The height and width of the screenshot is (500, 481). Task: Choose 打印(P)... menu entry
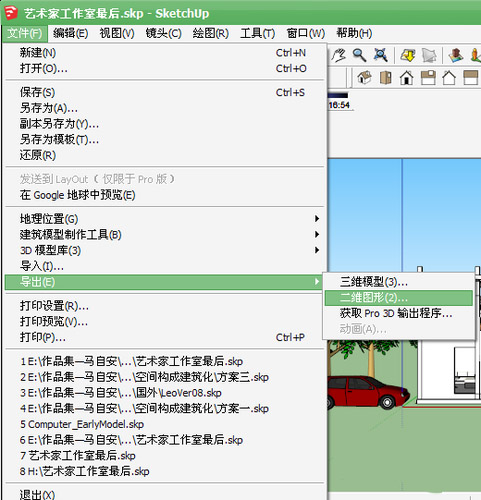click(165, 337)
